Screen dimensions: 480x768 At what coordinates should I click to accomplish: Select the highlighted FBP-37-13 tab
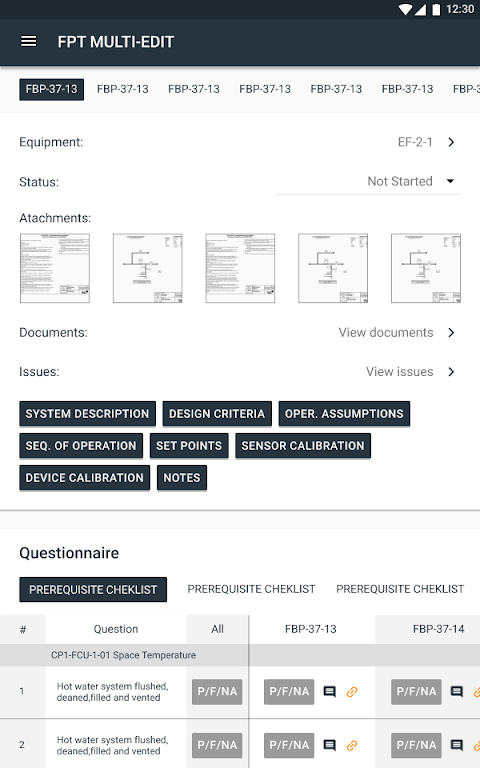[51, 89]
